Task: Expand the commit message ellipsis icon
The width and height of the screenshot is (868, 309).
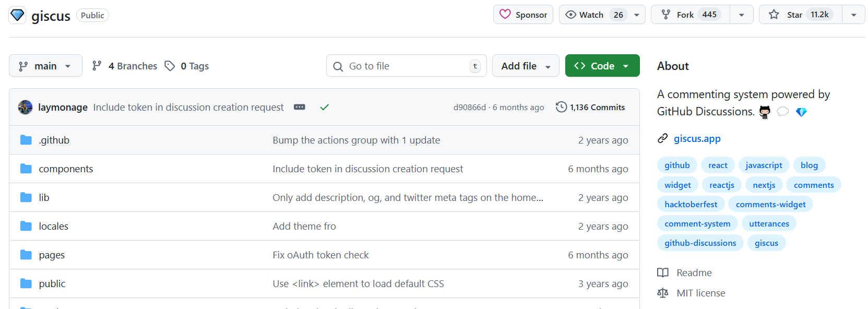Action: 300,107
